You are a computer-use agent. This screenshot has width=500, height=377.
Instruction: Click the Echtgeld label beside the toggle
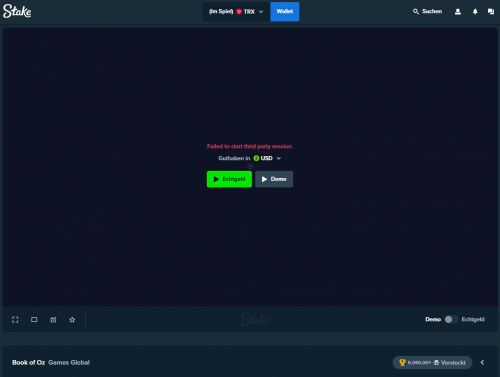[473, 319]
